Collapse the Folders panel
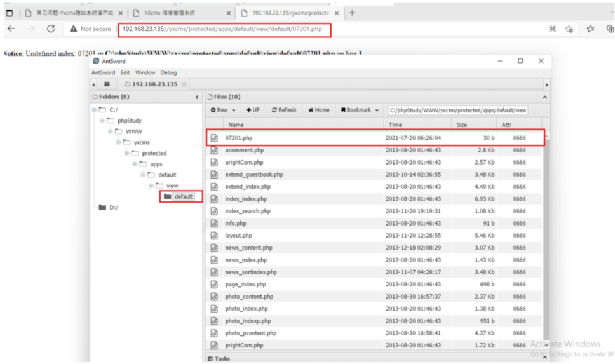This screenshot has width=615, height=364. [197, 97]
